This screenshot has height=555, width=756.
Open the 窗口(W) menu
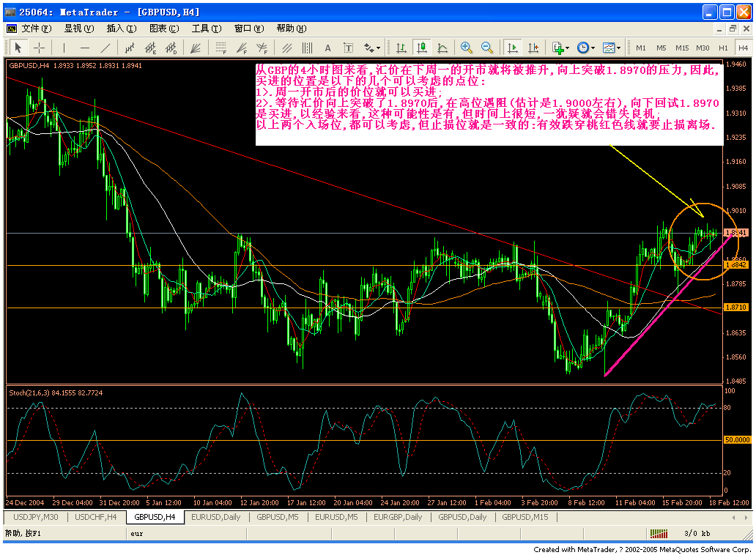pyautogui.click(x=249, y=29)
